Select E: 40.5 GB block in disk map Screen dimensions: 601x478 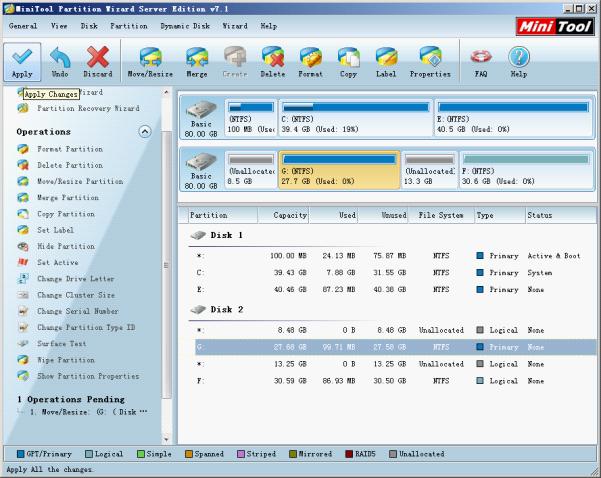[514, 117]
